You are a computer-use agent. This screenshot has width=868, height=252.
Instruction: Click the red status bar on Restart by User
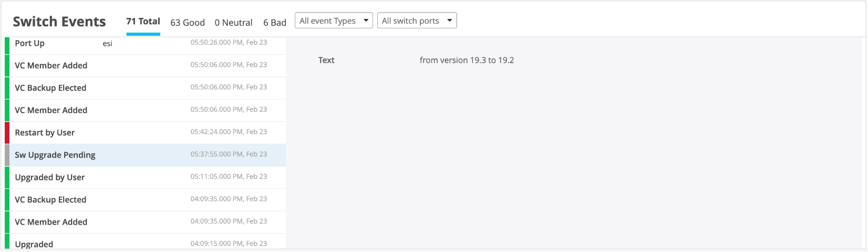click(x=7, y=133)
